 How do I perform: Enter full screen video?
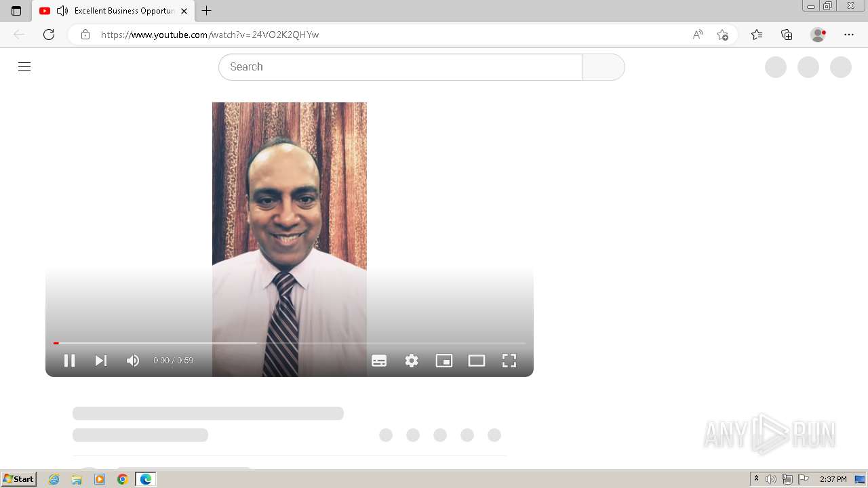[509, 361]
